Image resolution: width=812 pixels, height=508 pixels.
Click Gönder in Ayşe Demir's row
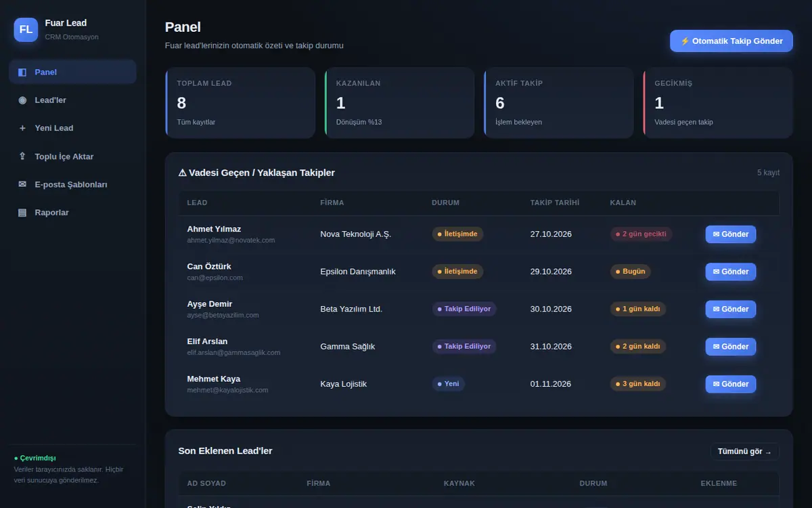[731, 309]
